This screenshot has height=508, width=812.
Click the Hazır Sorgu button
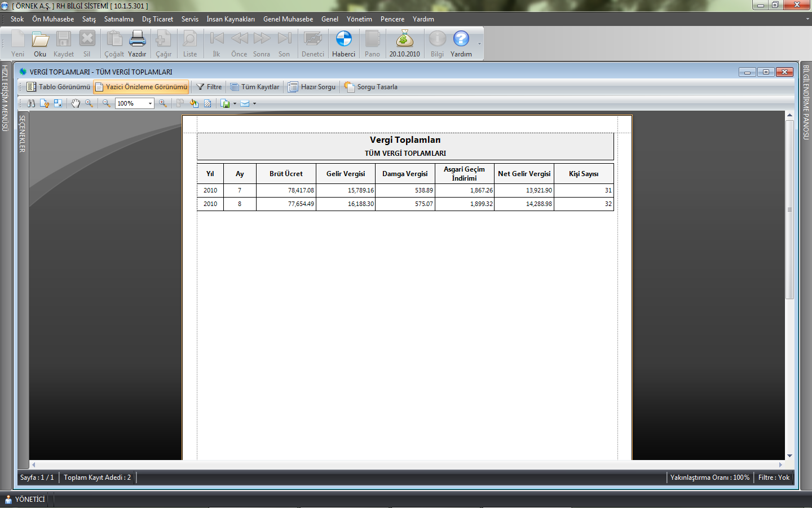pos(312,87)
